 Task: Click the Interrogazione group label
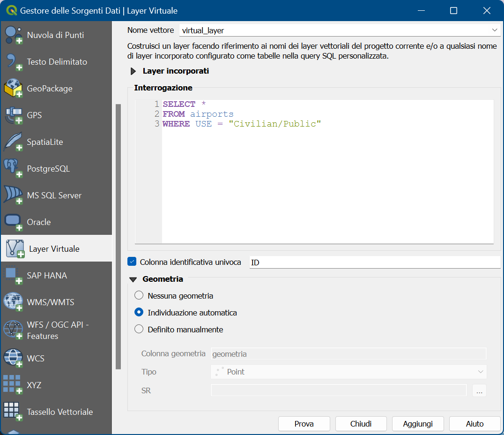[x=163, y=88]
